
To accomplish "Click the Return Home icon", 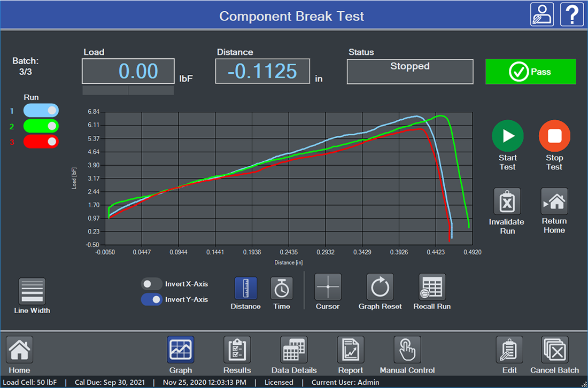I will (554, 202).
